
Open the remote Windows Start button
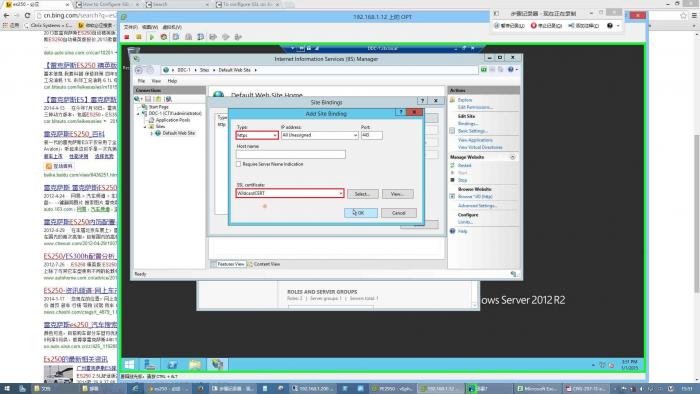130,365
